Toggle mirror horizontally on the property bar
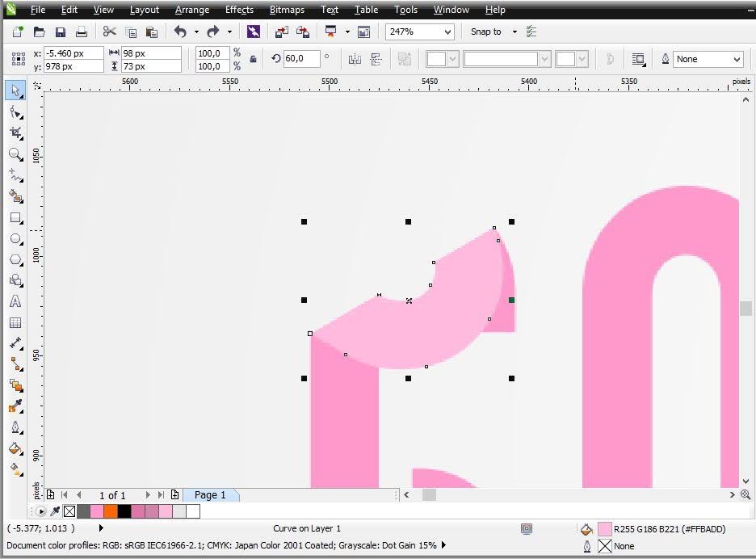 pos(353,58)
